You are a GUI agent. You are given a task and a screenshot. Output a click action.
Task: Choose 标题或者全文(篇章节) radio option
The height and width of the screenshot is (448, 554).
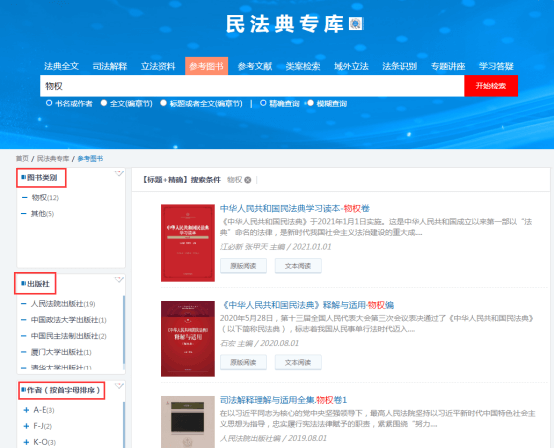tap(163, 103)
